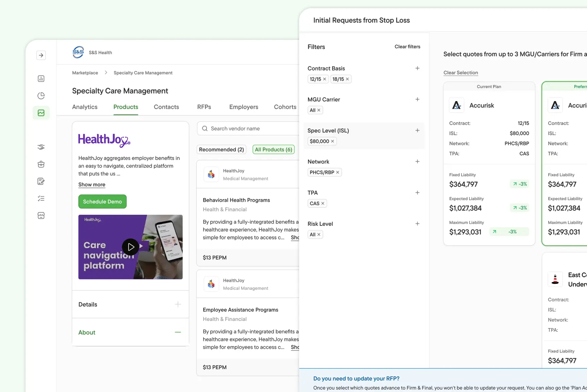Click the edit document sidebar icon
The image size is (587, 392).
pos(41,181)
